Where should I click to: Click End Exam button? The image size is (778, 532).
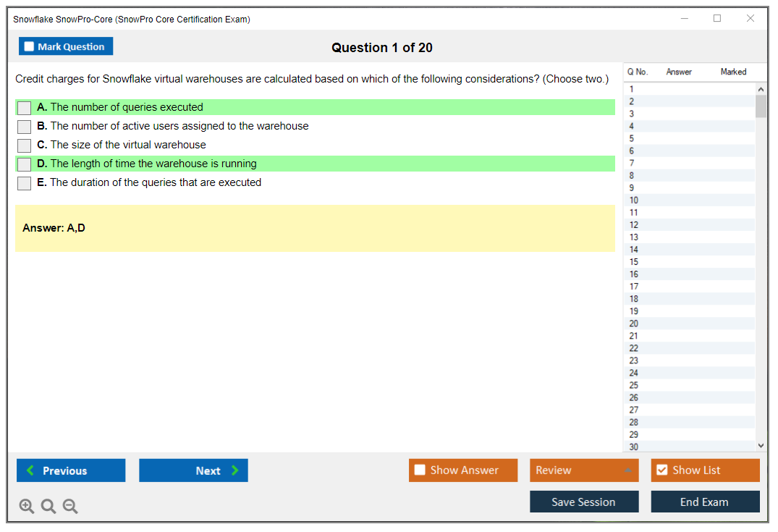[705, 502]
